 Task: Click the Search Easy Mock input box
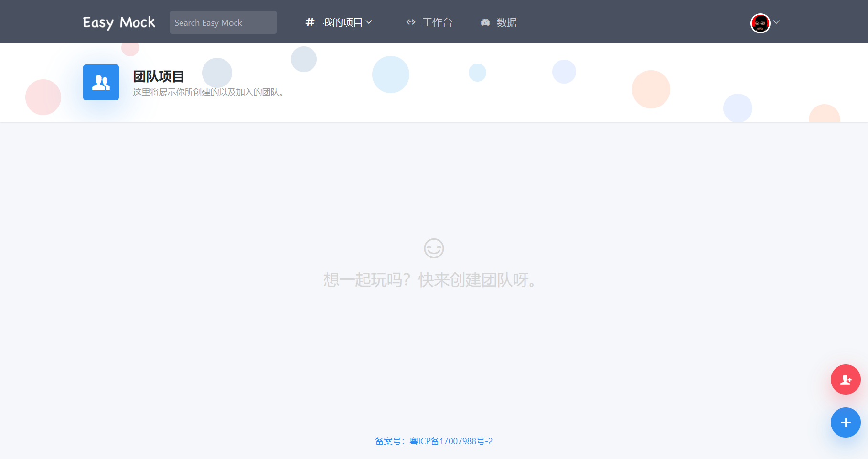pos(223,22)
